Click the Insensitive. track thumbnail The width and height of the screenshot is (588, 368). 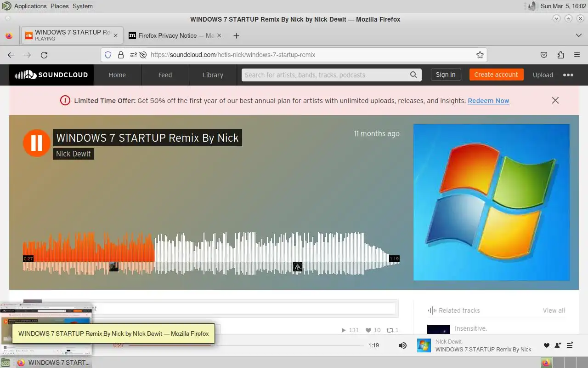click(x=439, y=329)
